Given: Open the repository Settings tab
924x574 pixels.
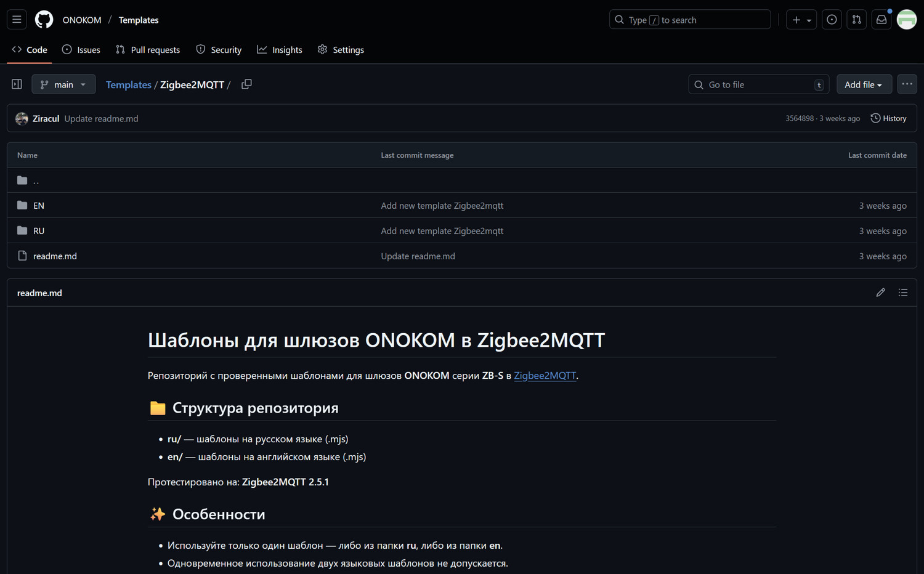Looking at the screenshot, I should click(341, 50).
